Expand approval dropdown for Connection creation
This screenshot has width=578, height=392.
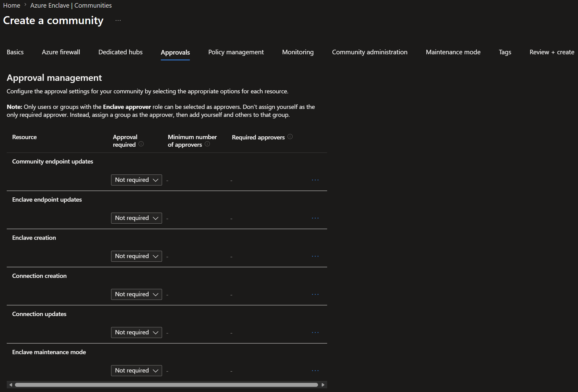(136, 294)
